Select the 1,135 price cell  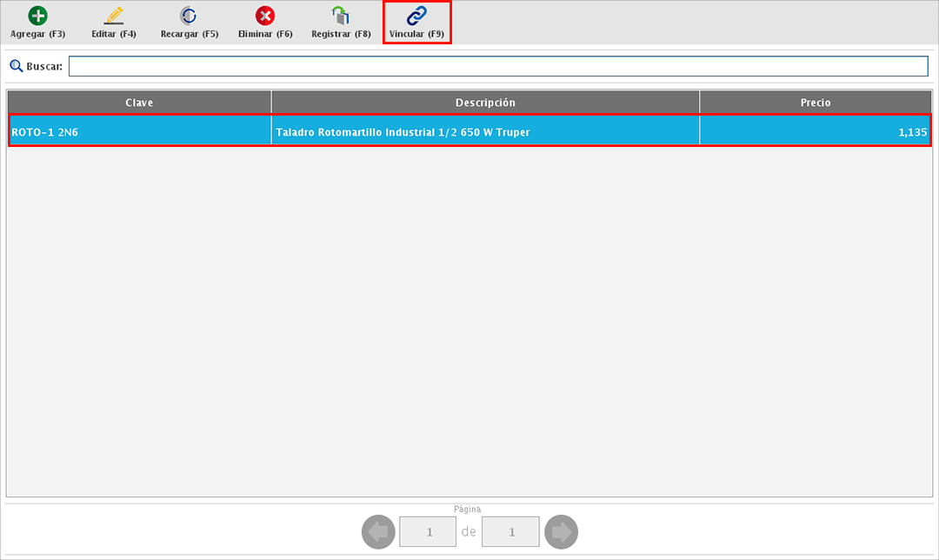tap(912, 132)
